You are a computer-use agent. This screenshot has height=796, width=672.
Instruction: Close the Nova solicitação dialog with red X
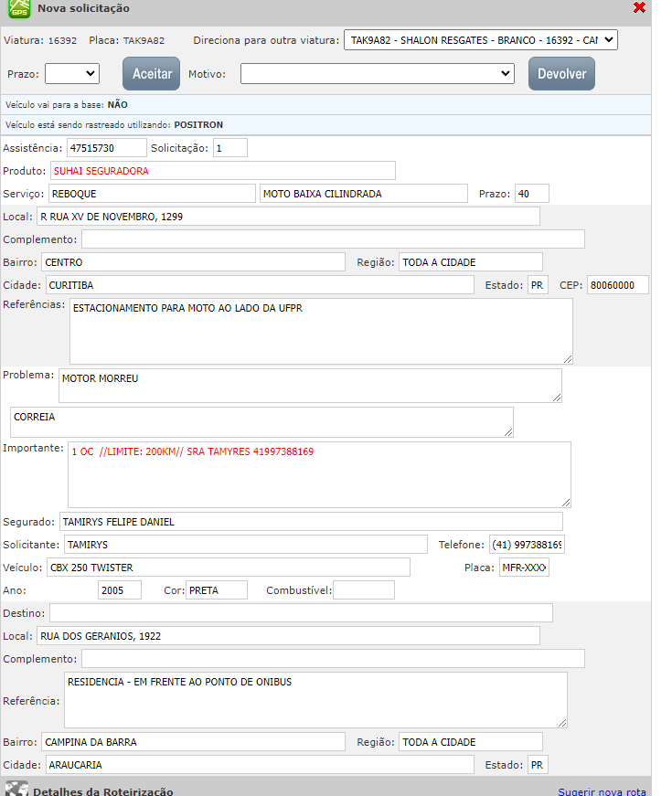(639, 7)
